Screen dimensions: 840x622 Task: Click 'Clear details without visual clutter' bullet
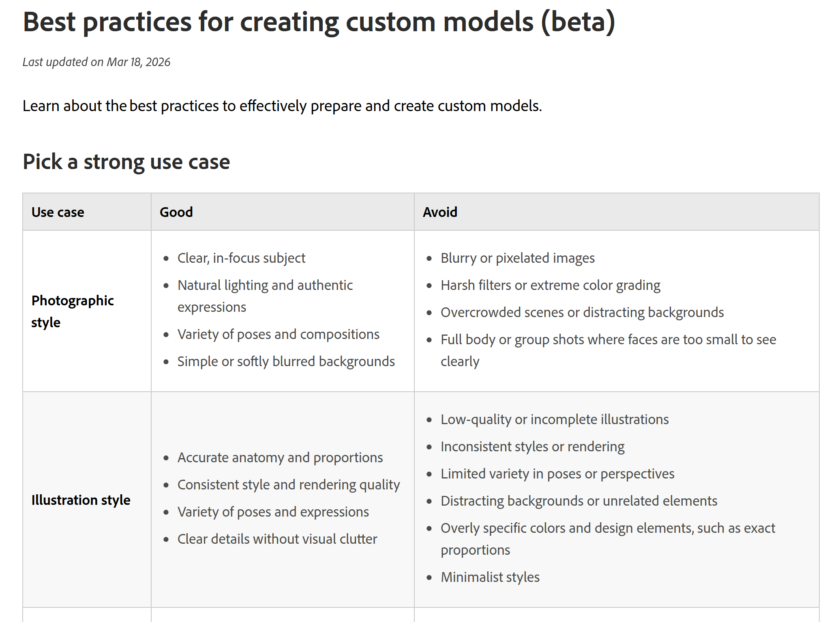[277, 539]
